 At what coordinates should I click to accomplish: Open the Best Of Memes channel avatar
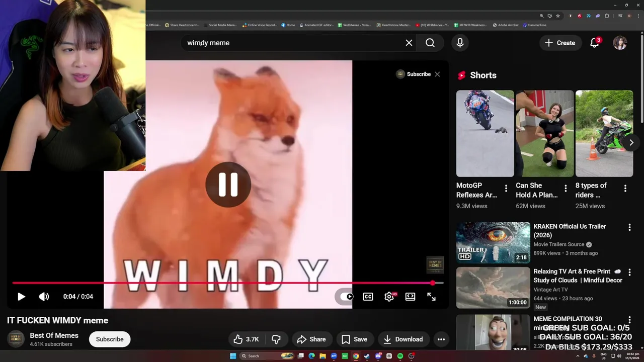16,339
